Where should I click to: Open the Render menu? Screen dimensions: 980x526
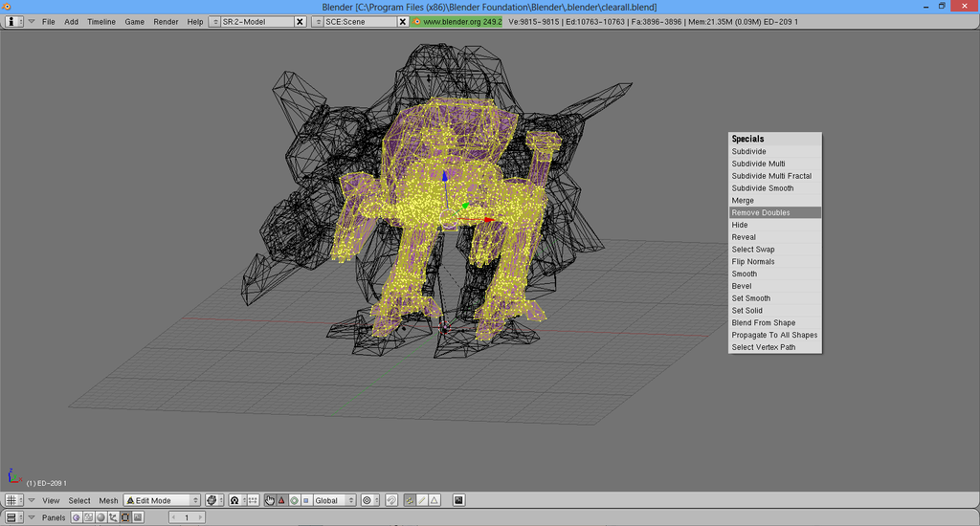click(x=166, y=22)
